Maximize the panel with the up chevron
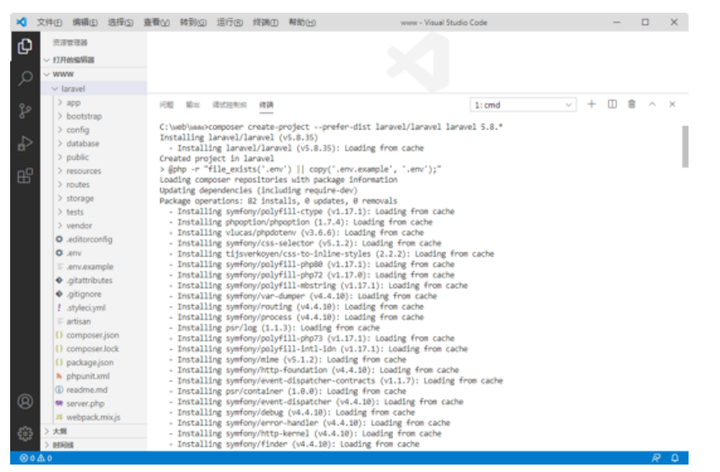Screen dimensions: 720x472 click(x=652, y=104)
